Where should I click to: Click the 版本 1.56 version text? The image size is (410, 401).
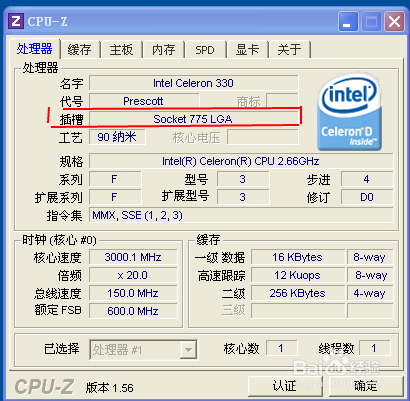(x=110, y=388)
